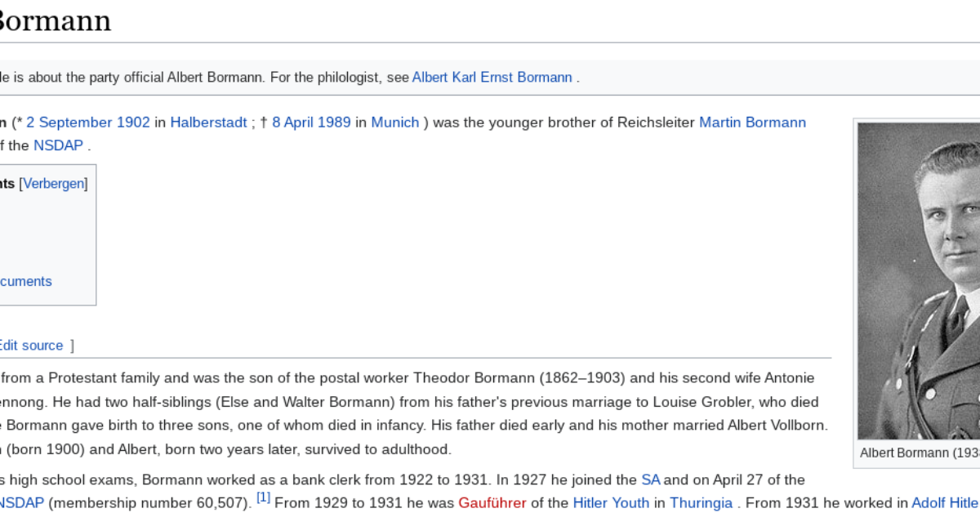The width and height of the screenshot is (980, 513).
Task: Click the Bormann article title heading
Action: [56, 21]
